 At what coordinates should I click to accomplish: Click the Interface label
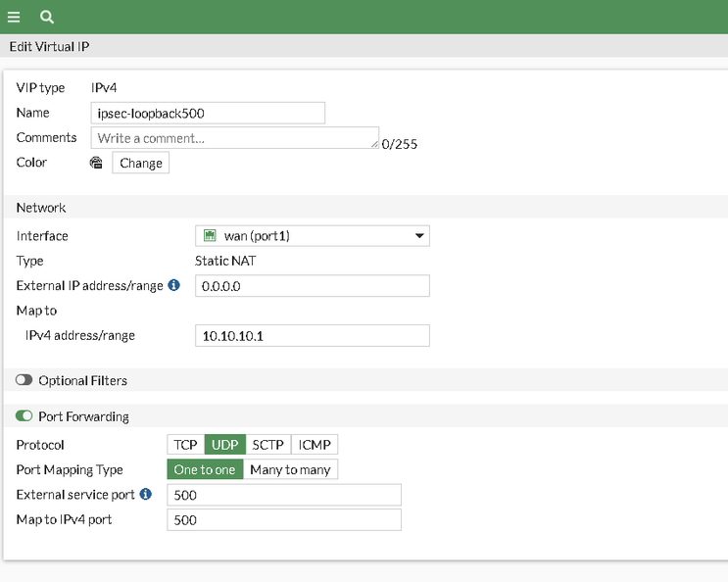pyautogui.click(x=42, y=236)
